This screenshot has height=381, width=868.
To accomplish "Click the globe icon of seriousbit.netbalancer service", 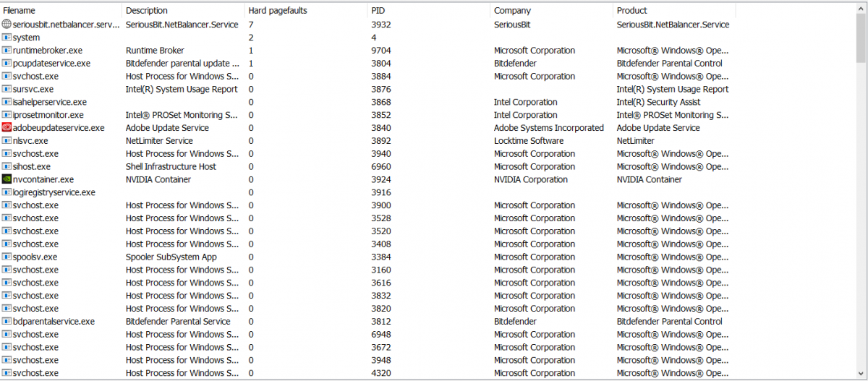I will [x=7, y=25].
